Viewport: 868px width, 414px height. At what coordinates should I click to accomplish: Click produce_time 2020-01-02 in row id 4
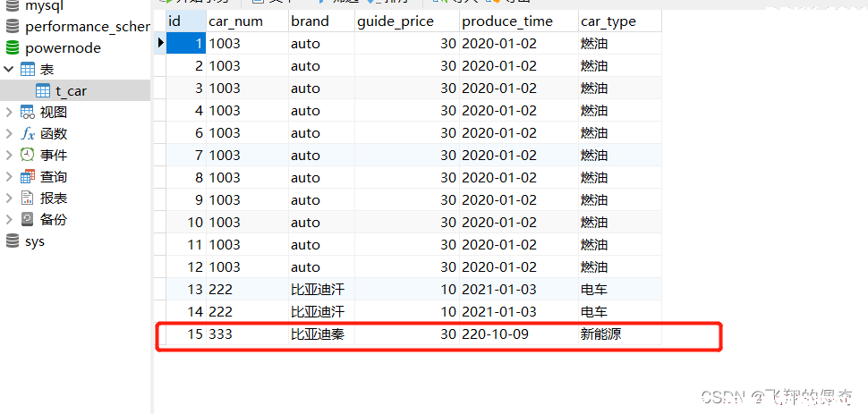pos(519,110)
